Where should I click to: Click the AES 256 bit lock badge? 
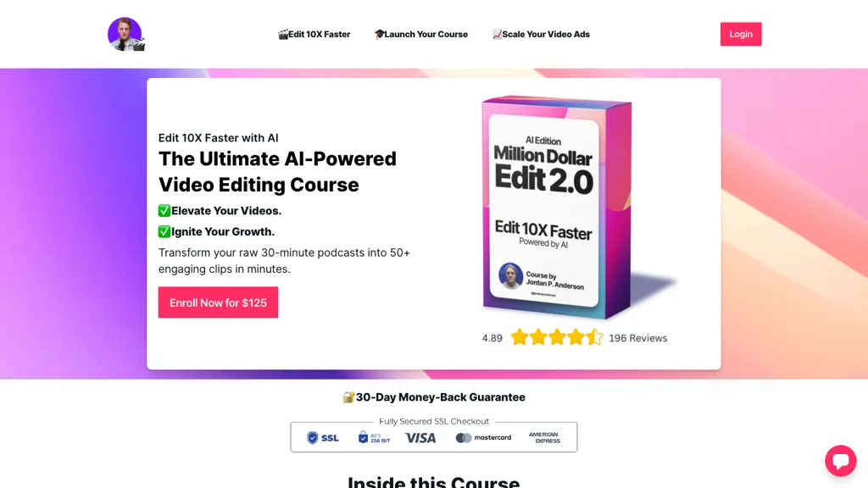coord(374,437)
